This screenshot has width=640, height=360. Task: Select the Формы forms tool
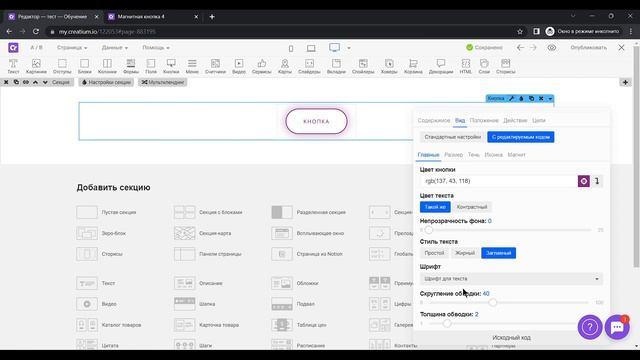(x=131, y=66)
